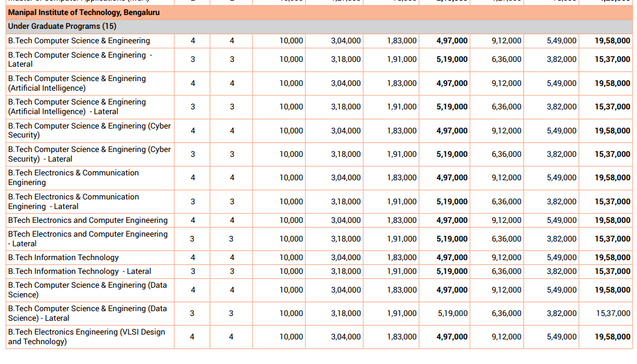Screen dimensions: 637x364
Task: Select the plain "B.Tech Computer Science & Engineering" name
Action: point(79,41)
